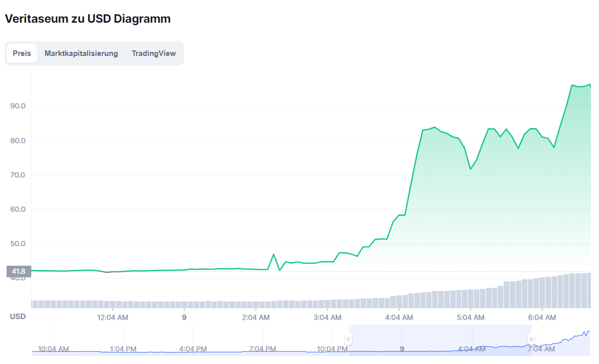Image resolution: width=599 pixels, height=364 pixels.
Task: Switch to the Marktkapitalisierung tab
Action: click(81, 53)
